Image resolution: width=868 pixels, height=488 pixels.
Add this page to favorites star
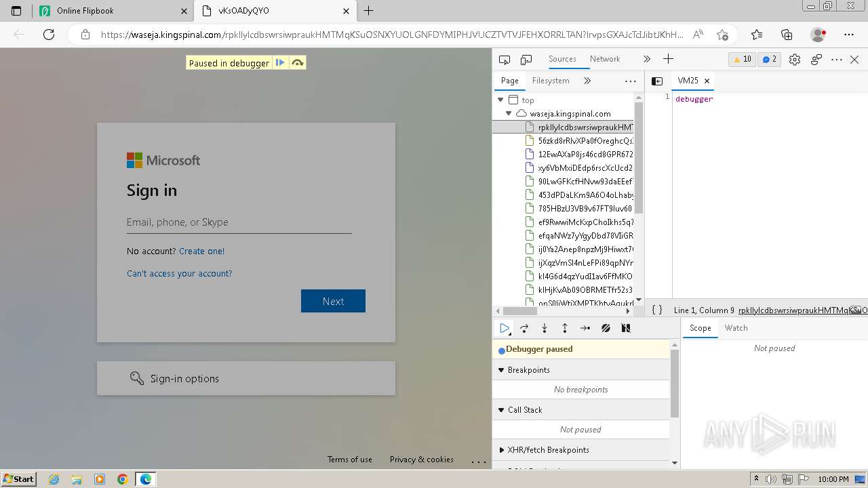[x=722, y=35]
